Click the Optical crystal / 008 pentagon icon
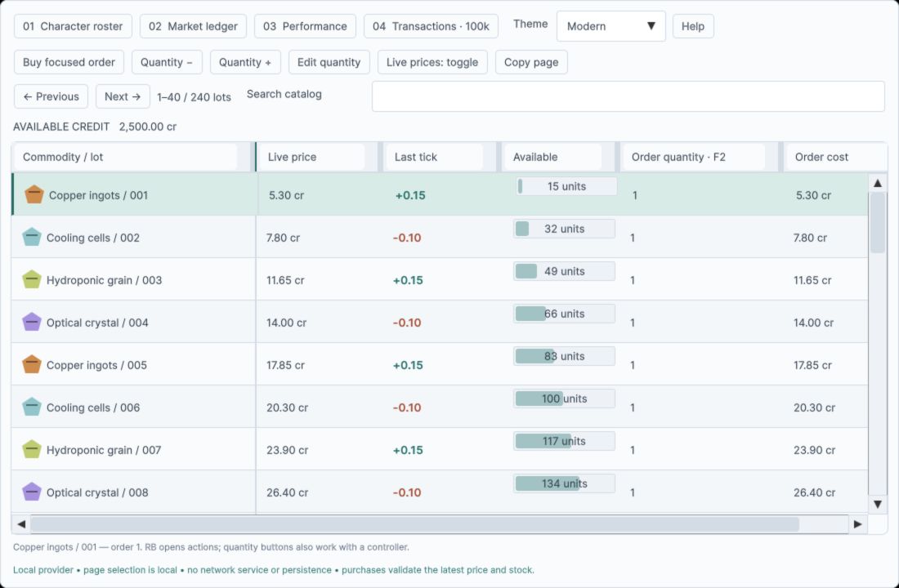The width and height of the screenshot is (899, 588). click(32, 492)
